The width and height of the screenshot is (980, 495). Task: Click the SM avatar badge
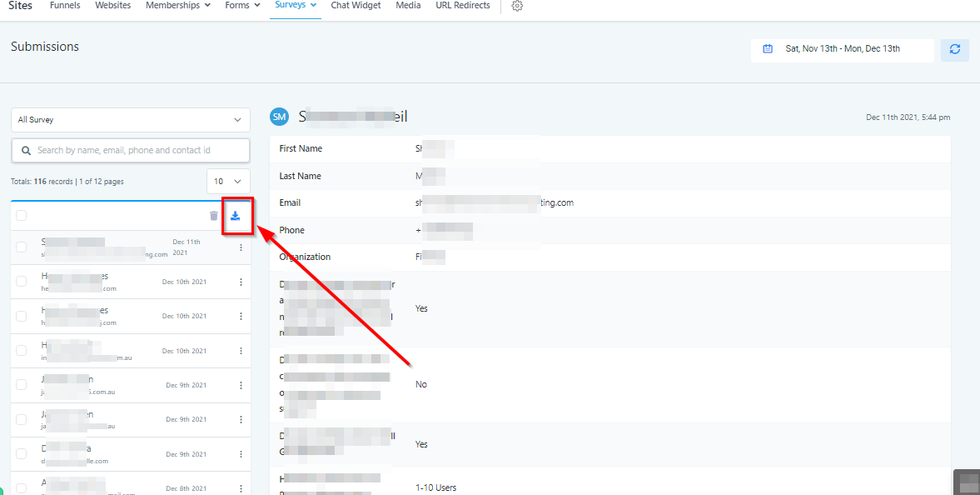pos(280,117)
